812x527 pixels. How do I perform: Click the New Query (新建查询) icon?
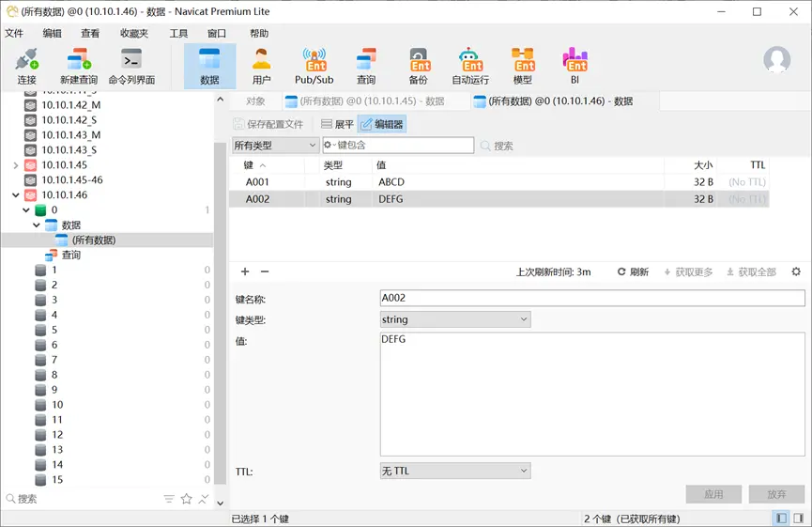(79, 66)
